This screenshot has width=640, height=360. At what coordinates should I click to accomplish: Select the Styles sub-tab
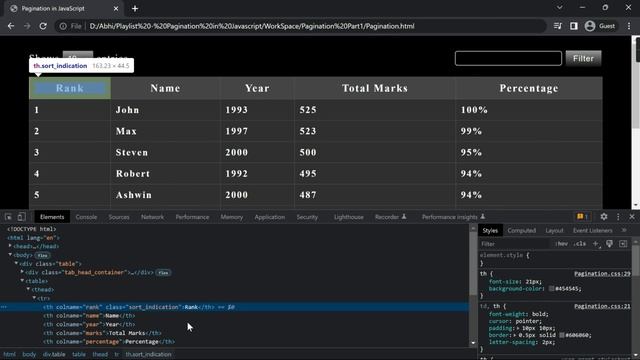490,230
